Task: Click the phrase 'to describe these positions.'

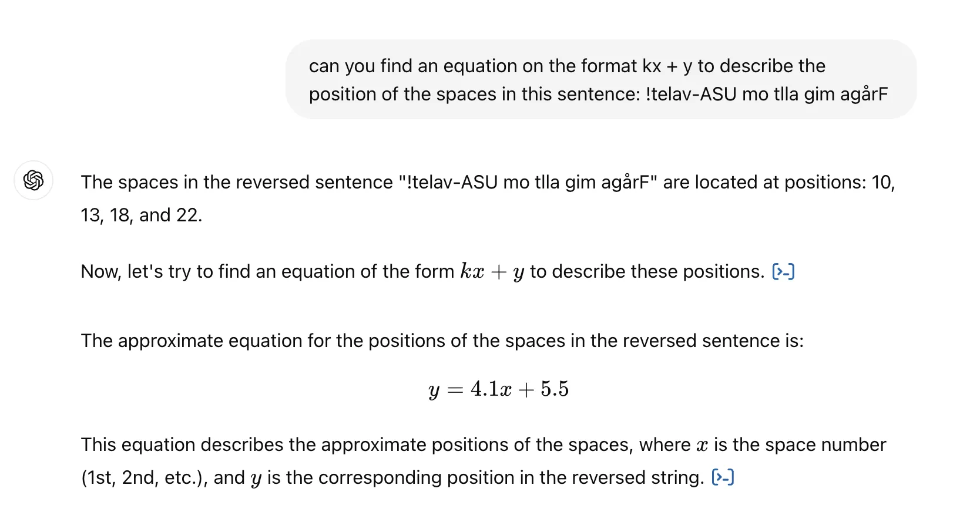Action: (x=647, y=272)
